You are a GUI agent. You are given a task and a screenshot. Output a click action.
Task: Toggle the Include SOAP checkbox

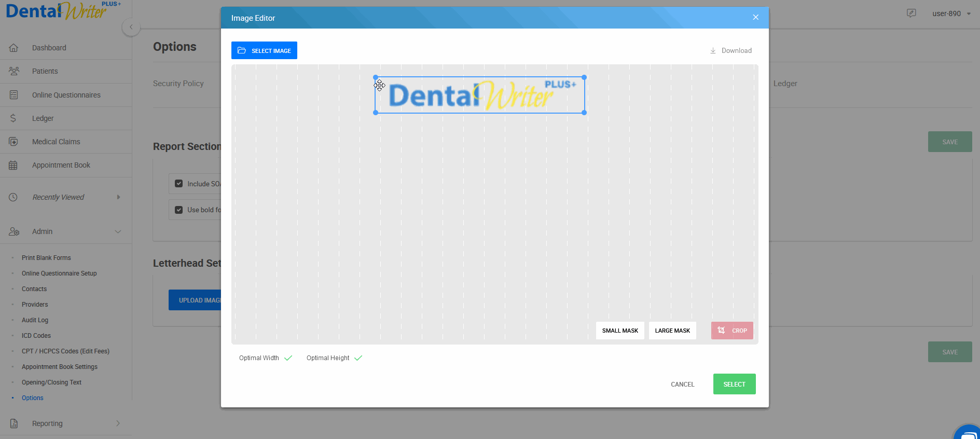(x=179, y=184)
